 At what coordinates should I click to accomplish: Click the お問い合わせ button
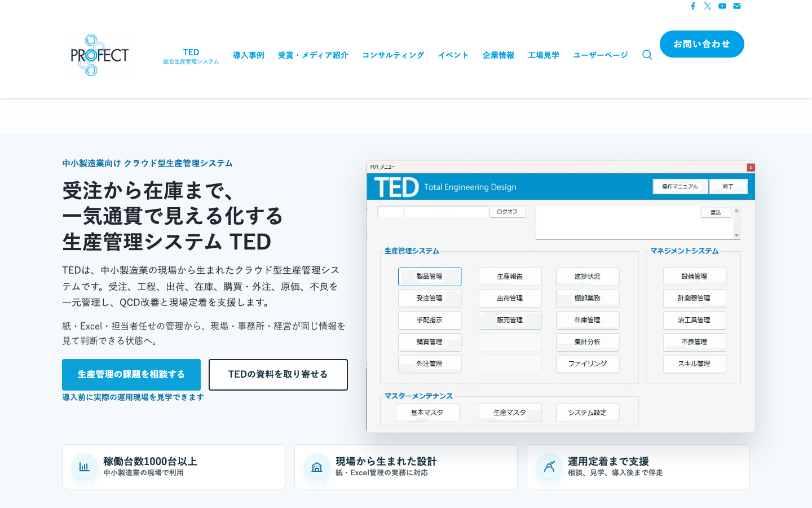click(x=702, y=44)
